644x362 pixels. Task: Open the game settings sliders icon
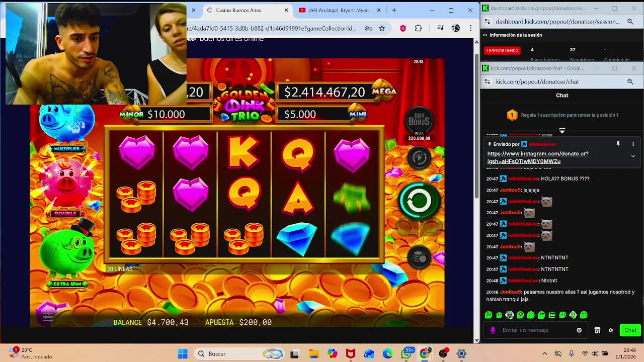tap(48, 317)
